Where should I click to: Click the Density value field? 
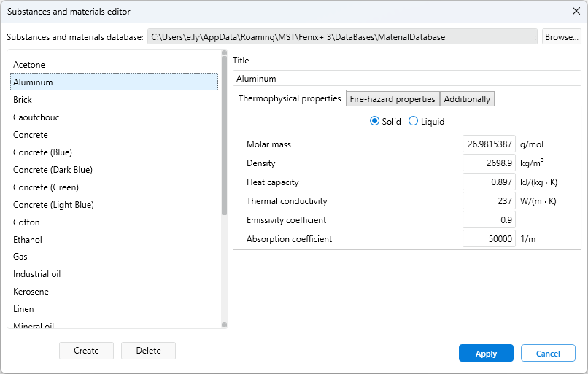[x=489, y=163]
